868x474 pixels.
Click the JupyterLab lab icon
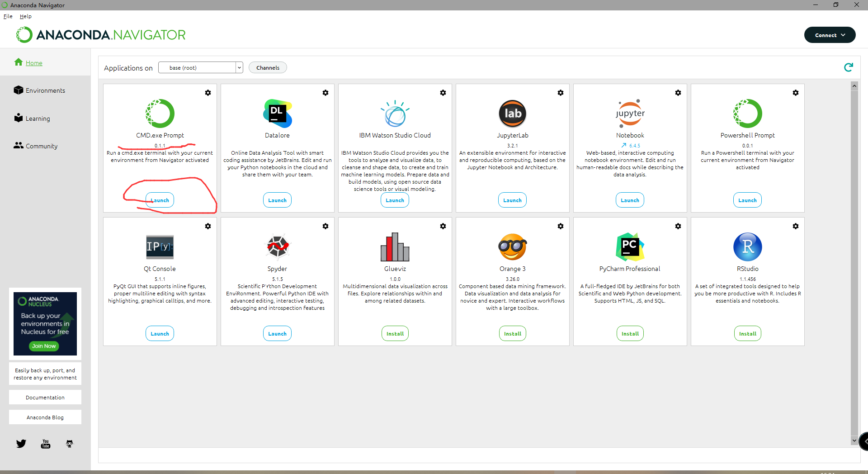[513, 114]
